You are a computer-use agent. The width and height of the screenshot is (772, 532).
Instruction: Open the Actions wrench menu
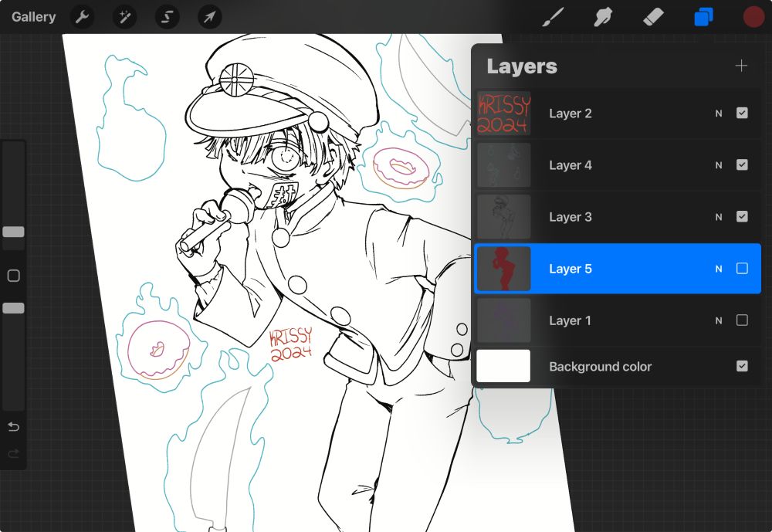tap(83, 17)
